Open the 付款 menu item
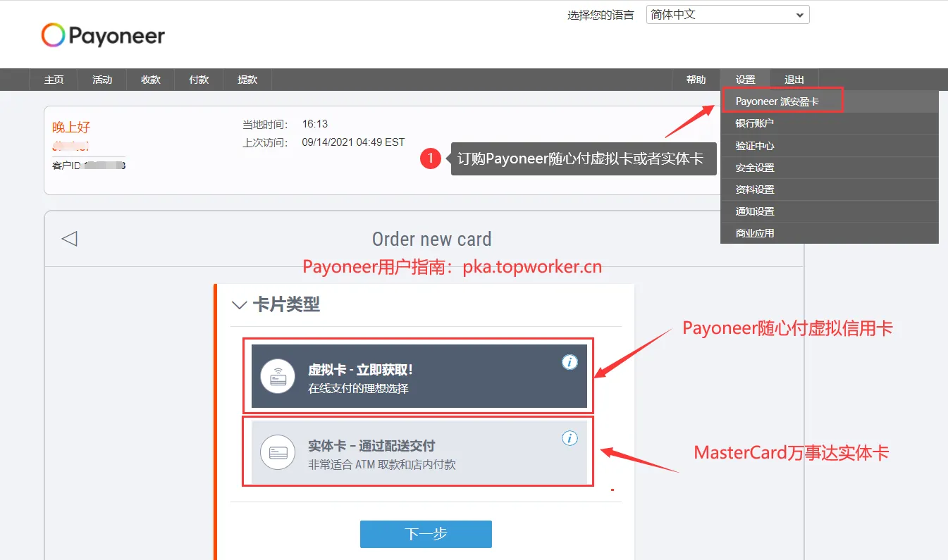 pos(199,80)
